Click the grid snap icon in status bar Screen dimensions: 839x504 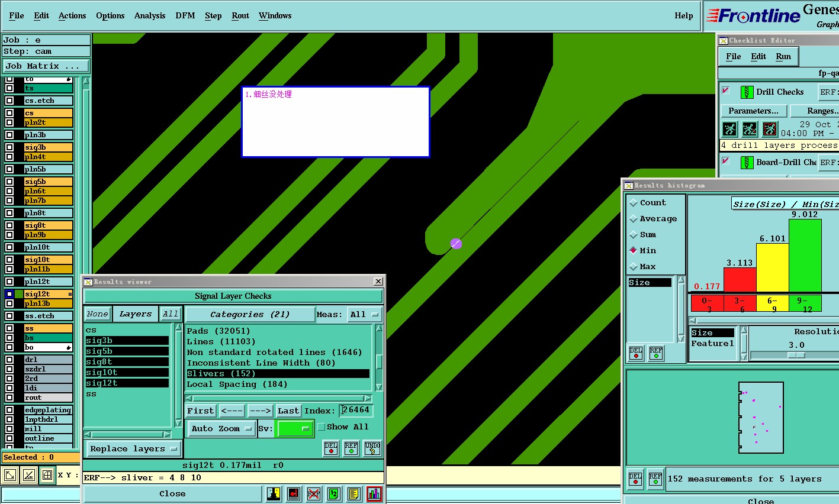pyautogui.click(x=47, y=474)
